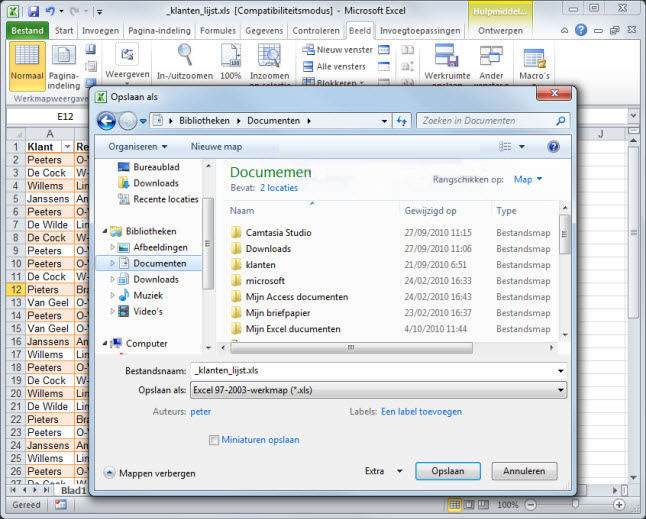Set zoom to 100% in ribbon
The height and width of the screenshot is (519, 646).
coord(231,63)
